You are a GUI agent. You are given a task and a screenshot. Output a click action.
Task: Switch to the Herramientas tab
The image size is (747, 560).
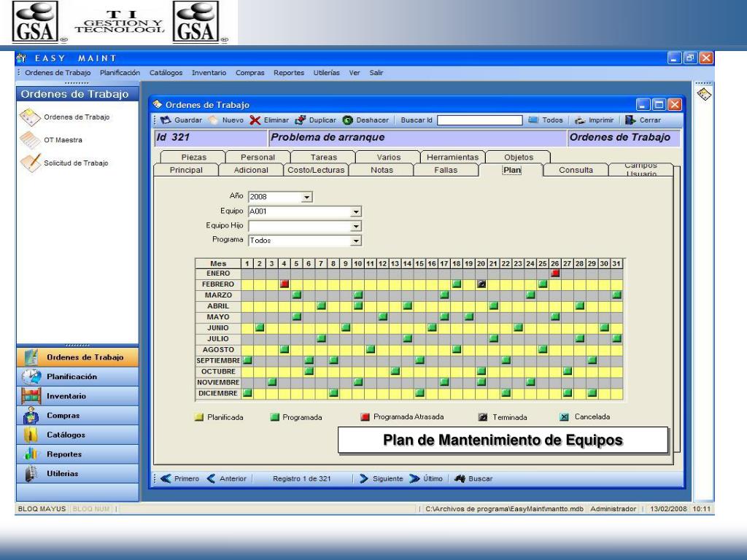click(x=452, y=157)
